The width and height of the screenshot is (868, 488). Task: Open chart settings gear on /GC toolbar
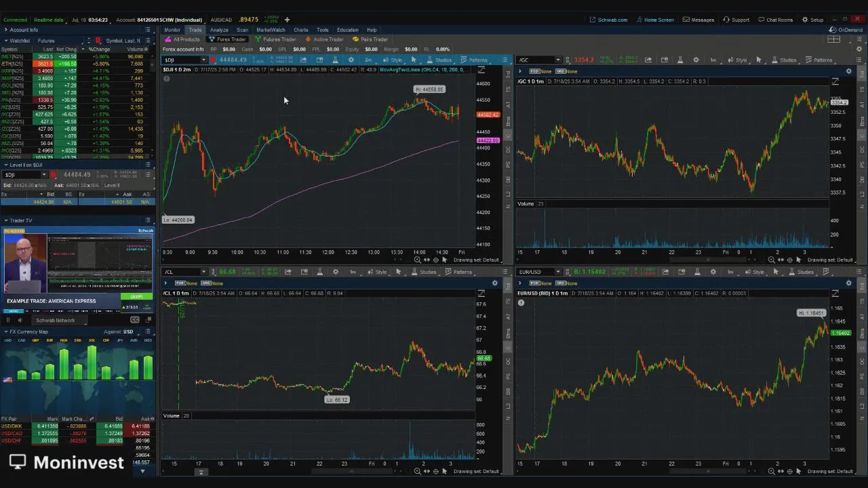point(696,60)
